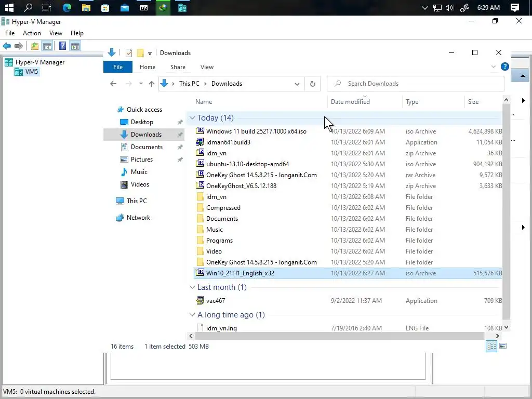532x399 pixels.
Task: Open the Windows Start menu
Action: (9, 7)
